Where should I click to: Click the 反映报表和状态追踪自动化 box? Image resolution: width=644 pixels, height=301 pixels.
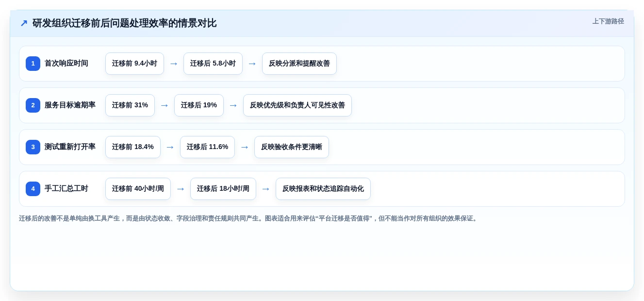[x=323, y=189]
